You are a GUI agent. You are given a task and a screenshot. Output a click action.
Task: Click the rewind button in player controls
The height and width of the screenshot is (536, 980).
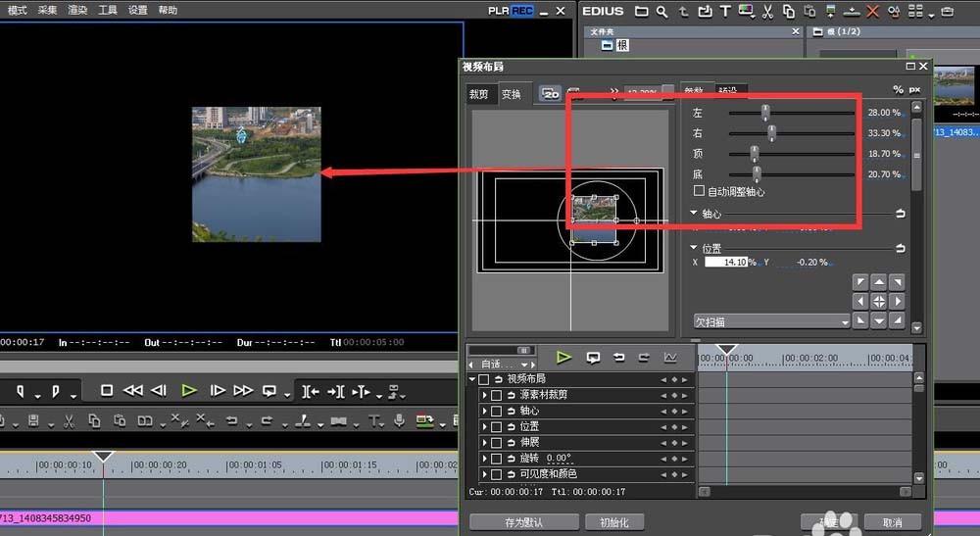point(133,390)
